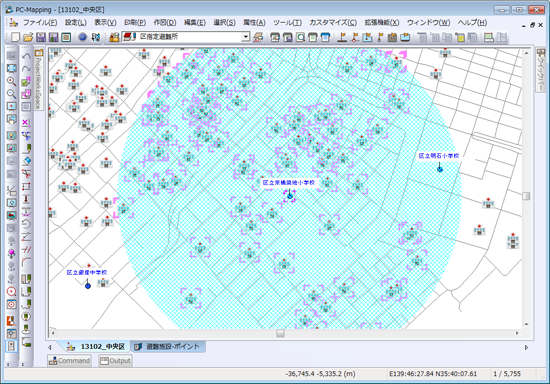Click the rotate arrow tool icon
550x384 pixels.
[26, 224]
